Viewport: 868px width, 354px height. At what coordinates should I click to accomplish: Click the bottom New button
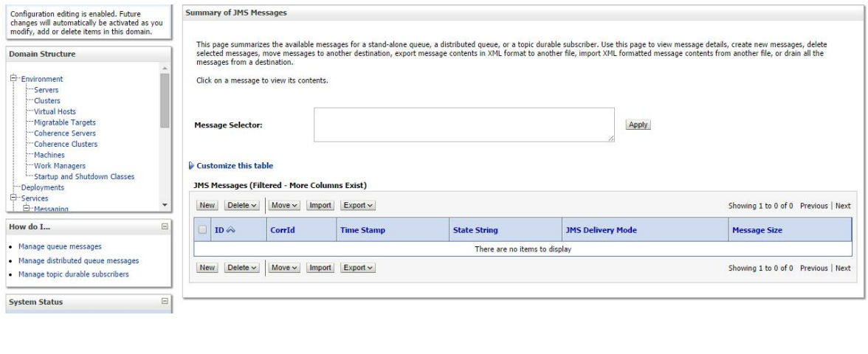207,268
